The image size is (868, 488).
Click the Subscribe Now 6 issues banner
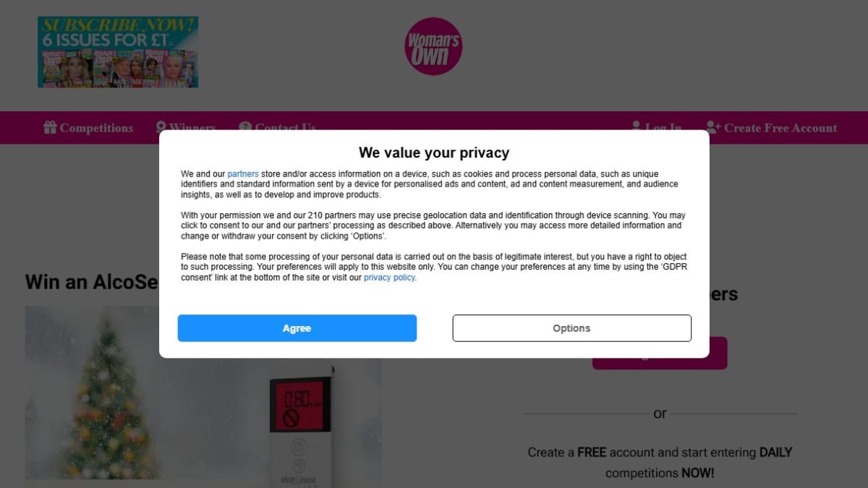pos(118,52)
